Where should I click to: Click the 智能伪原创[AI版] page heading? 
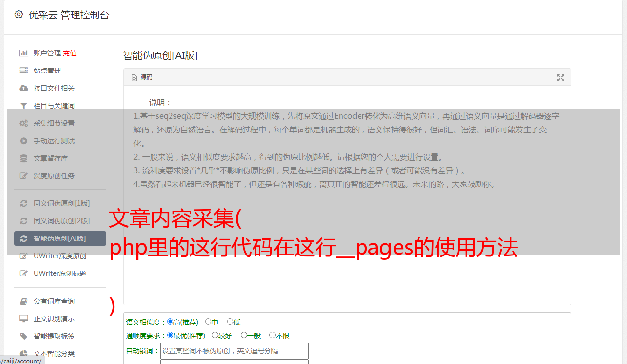point(160,55)
